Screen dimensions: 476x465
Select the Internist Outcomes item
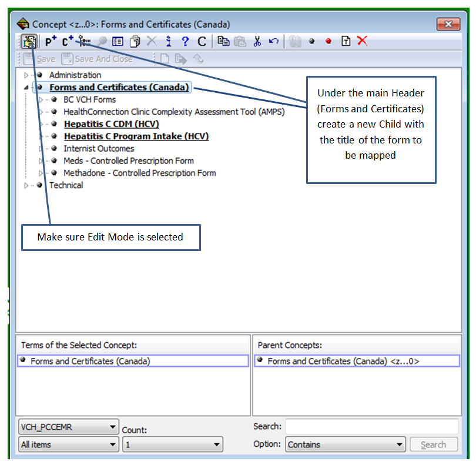(99, 149)
